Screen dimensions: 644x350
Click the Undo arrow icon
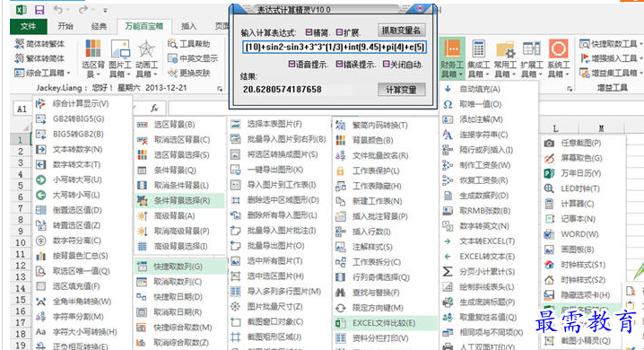click(x=58, y=10)
